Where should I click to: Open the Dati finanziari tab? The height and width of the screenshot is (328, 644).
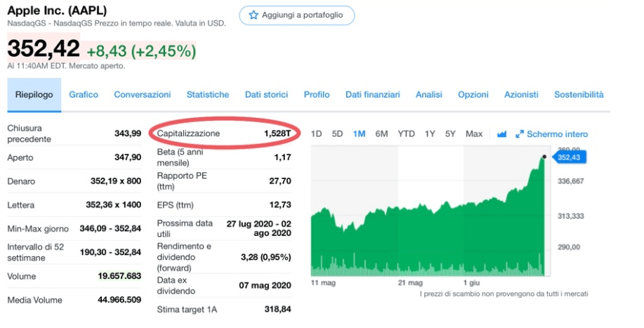click(372, 95)
